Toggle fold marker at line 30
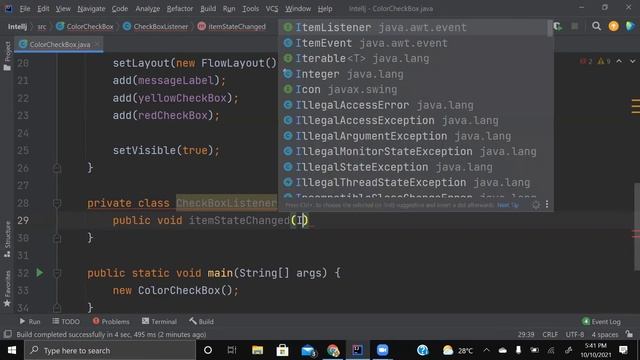This screenshot has height=360, width=640. pos(57,238)
